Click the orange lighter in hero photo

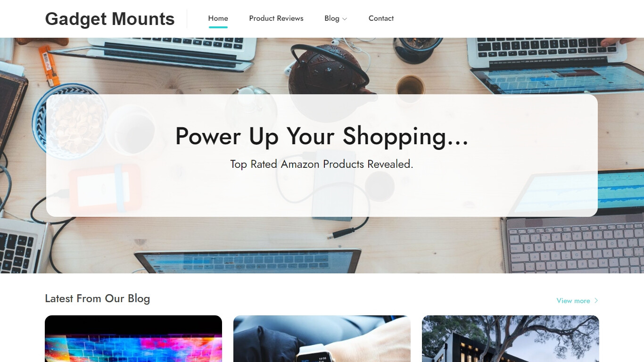[49, 66]
